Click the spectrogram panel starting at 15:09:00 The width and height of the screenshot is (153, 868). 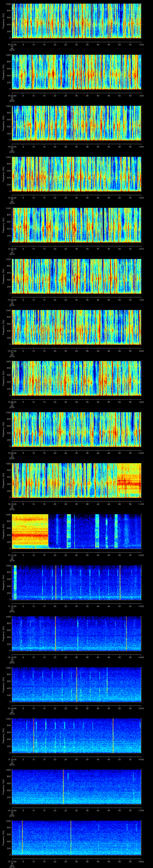pyautogui.click(x=77, y=429)
